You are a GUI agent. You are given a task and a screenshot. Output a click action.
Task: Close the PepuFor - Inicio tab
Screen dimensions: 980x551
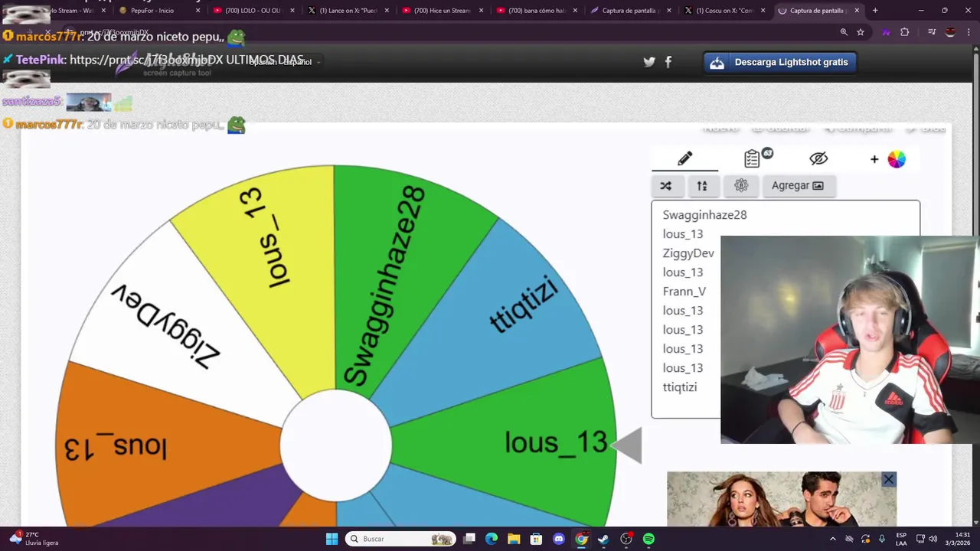pyautogui.click(x=198, y=11)
